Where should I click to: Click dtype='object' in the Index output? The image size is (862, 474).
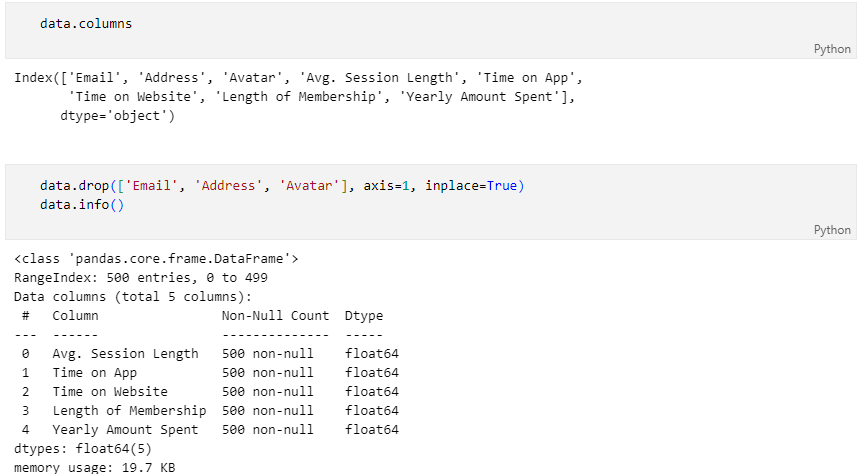pyautogui.click(x=117, y=115)
